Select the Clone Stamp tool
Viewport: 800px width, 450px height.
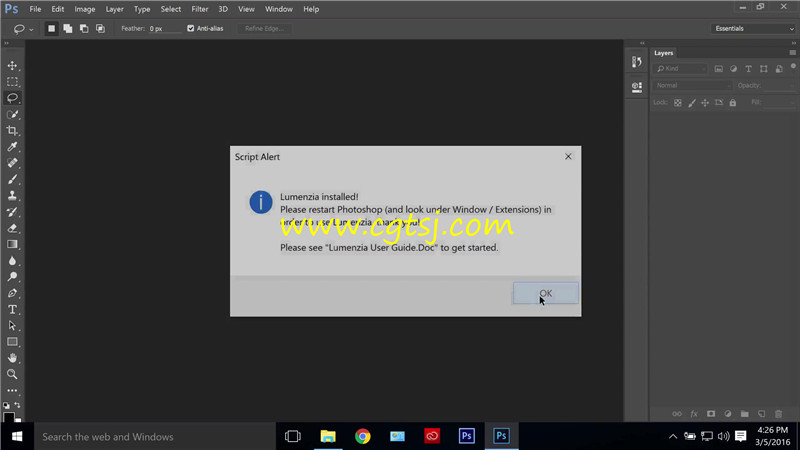(x=12, y=195)
